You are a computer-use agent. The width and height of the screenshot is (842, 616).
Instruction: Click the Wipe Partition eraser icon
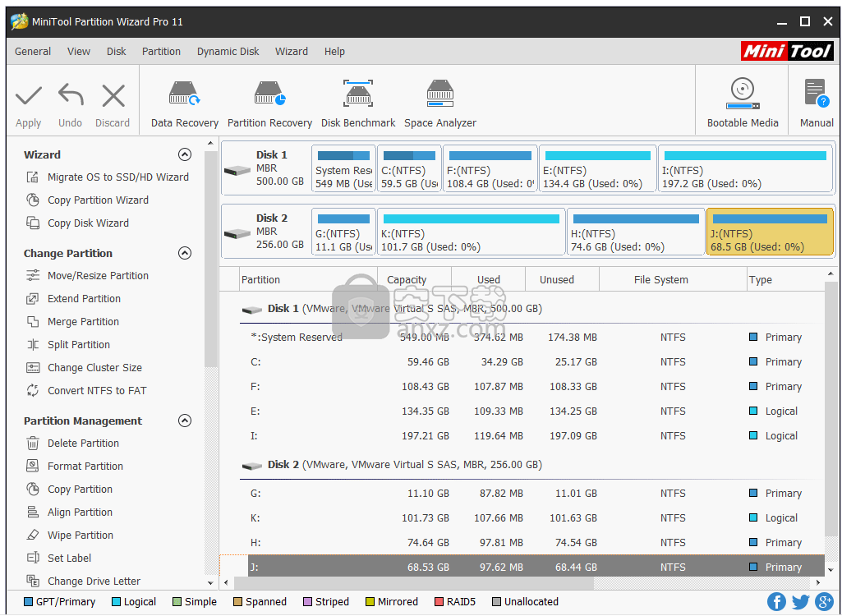(33, 536)
